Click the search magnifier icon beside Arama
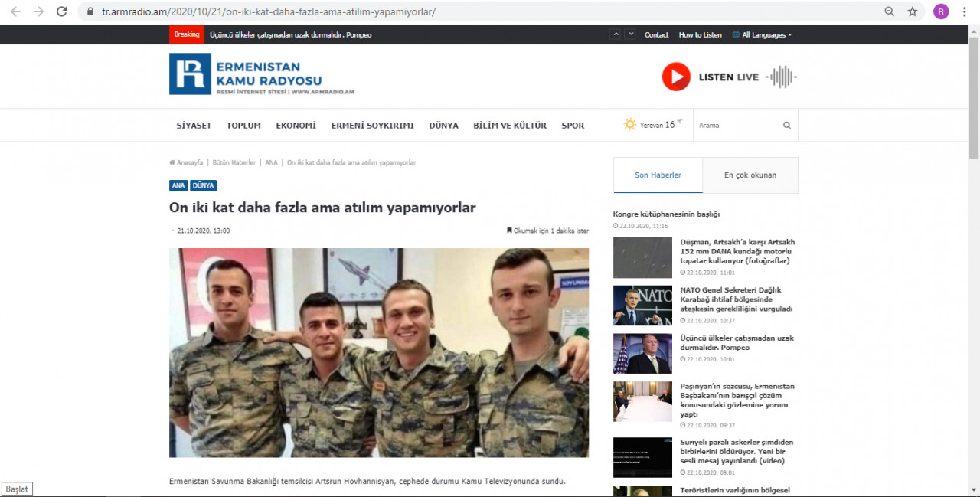The image size is (980, 497). [x=787, y=126]
